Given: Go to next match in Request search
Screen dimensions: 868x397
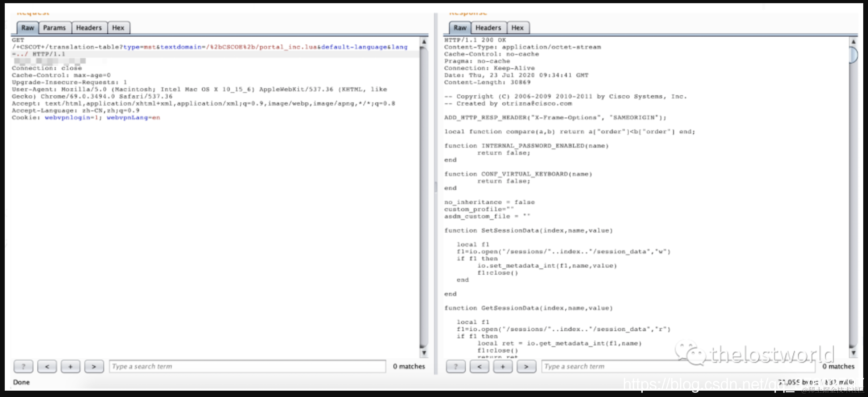Looking at the screenshot, I should tap(94, 366).
